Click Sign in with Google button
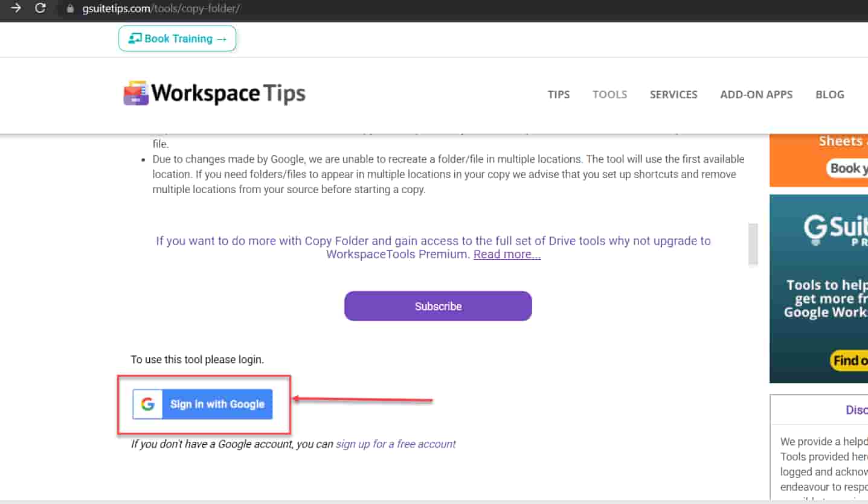 point(203,404)
